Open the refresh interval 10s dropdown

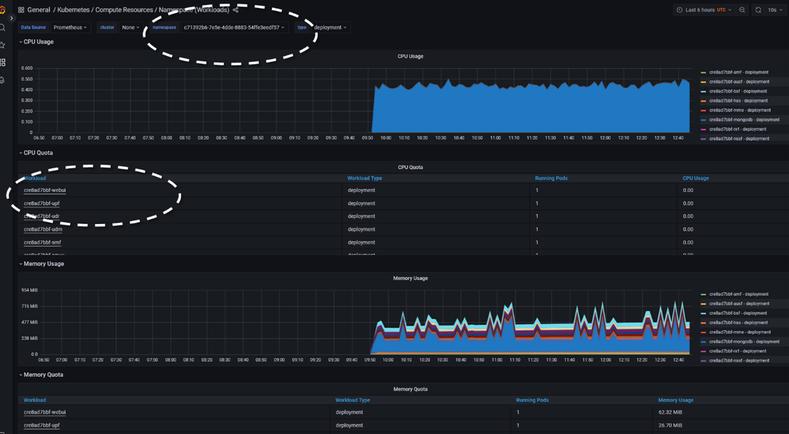(x=774, y=10)
